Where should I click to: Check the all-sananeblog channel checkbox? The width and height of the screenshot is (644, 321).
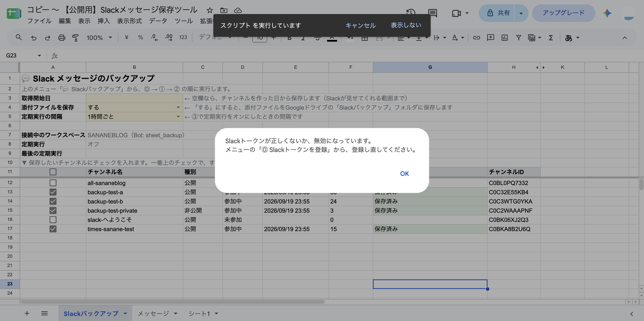pyautogui.click(x=53, y=183)
